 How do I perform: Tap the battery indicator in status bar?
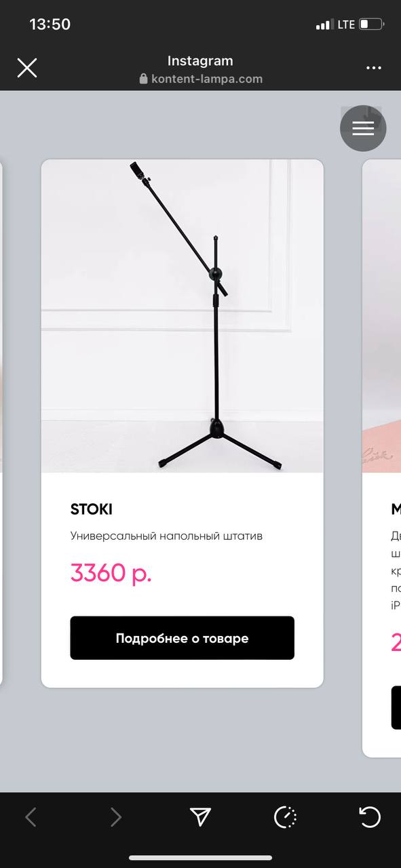(x=372, y=24)
